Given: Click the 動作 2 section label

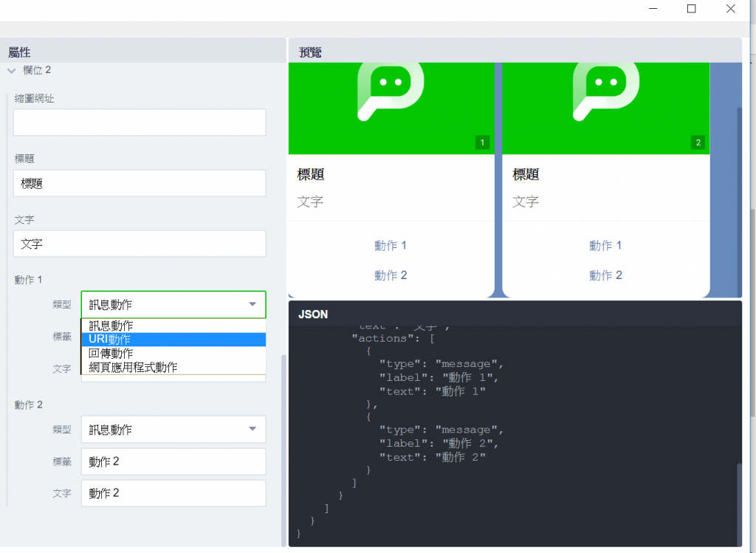Looking at the screenshot, I should 29,405.
